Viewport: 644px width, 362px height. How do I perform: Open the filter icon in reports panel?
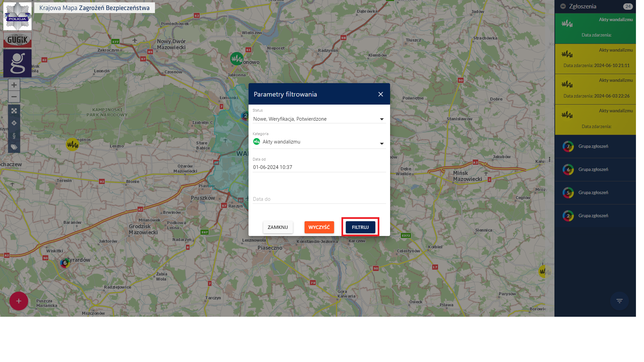[x=619, y=301]
